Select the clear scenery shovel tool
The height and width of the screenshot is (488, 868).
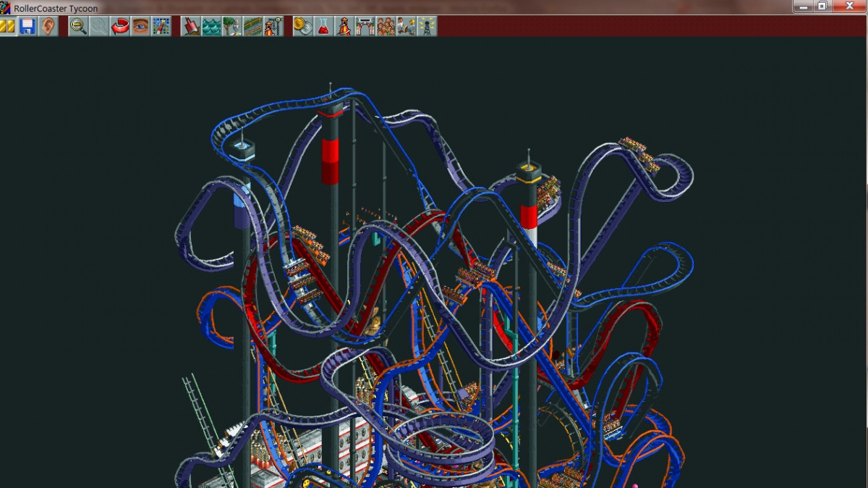click(x=190, y=28)
